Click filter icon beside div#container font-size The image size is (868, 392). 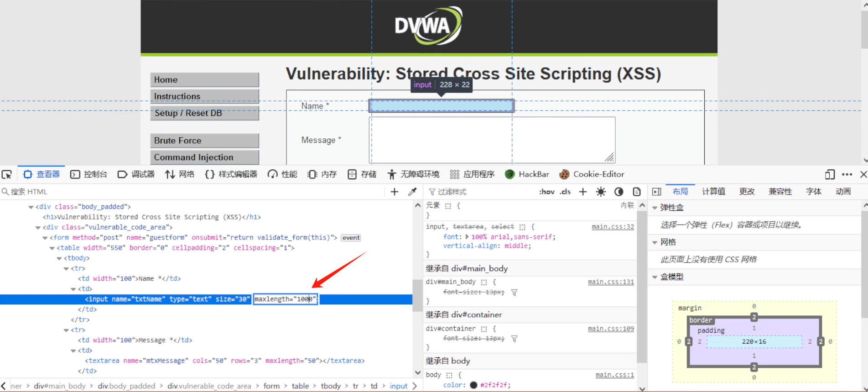pos(515,339)
